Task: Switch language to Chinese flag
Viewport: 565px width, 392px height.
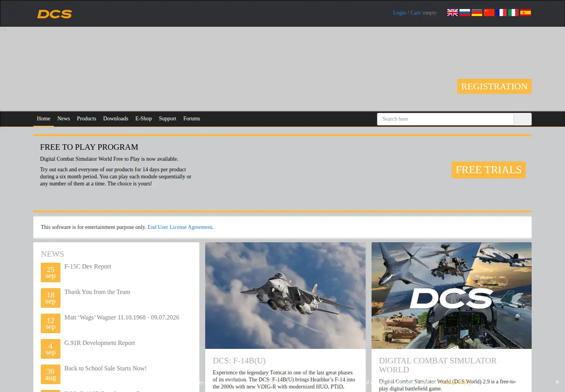Action: [x=489, y=13]
